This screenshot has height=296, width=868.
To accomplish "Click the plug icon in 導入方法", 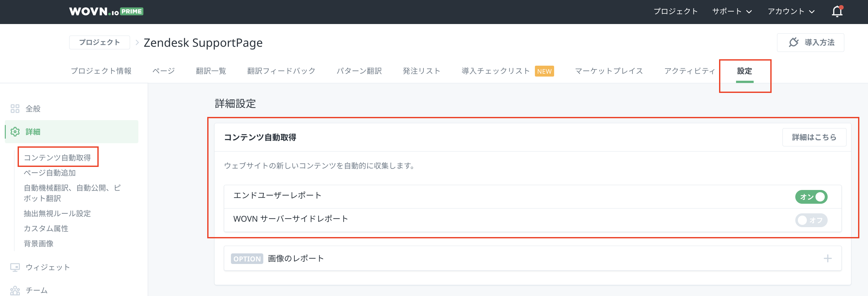I will click(794, 43).
